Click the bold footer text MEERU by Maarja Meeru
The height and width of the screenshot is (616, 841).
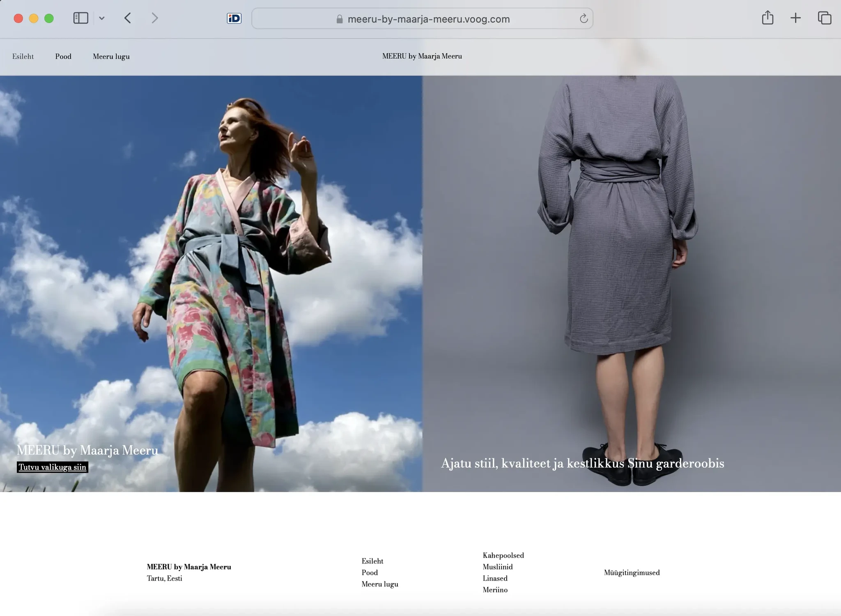pos(189,567)
